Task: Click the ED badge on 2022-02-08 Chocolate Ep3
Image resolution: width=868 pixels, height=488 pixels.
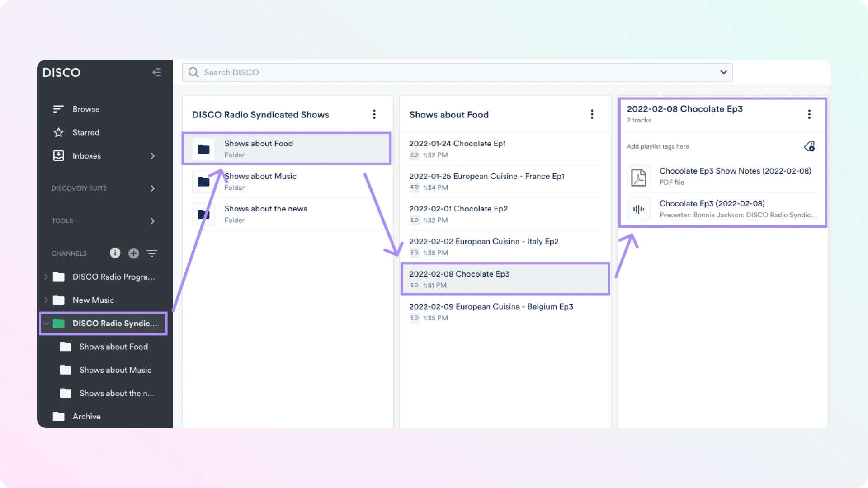Action: click(x=414, y=285)
